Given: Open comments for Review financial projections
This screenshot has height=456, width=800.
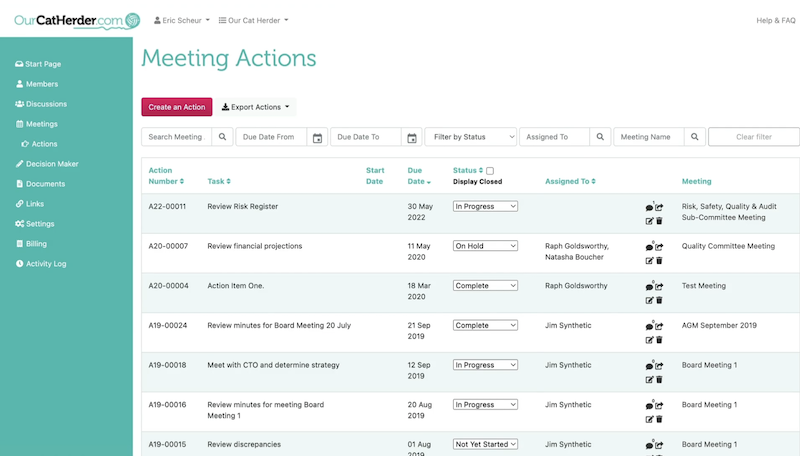Looking at the screenshot, I should click(x=649, y=247).
